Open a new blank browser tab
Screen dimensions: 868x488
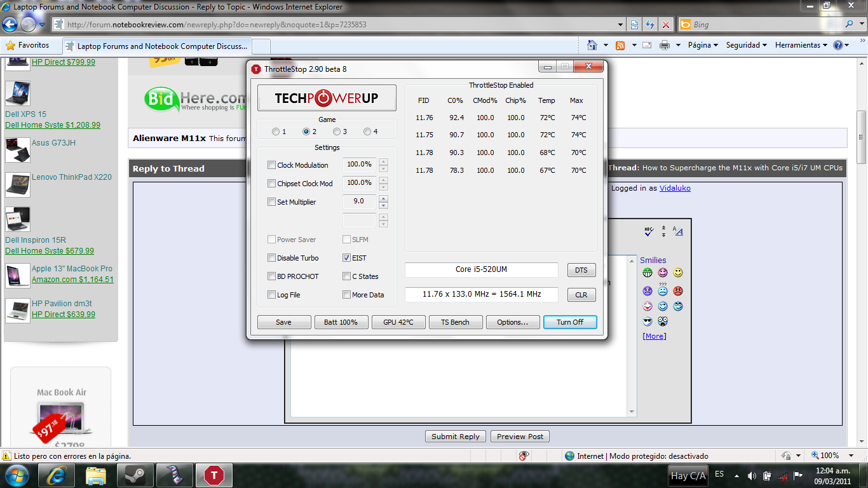pyautogui.click(x=261, y=46)
